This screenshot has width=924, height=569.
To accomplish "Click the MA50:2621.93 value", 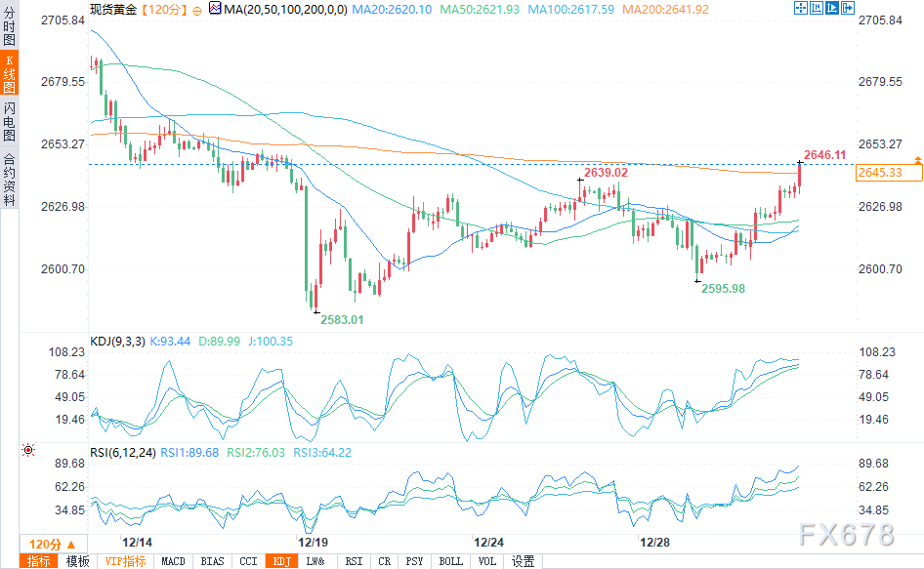I will [x=480, y=10].
